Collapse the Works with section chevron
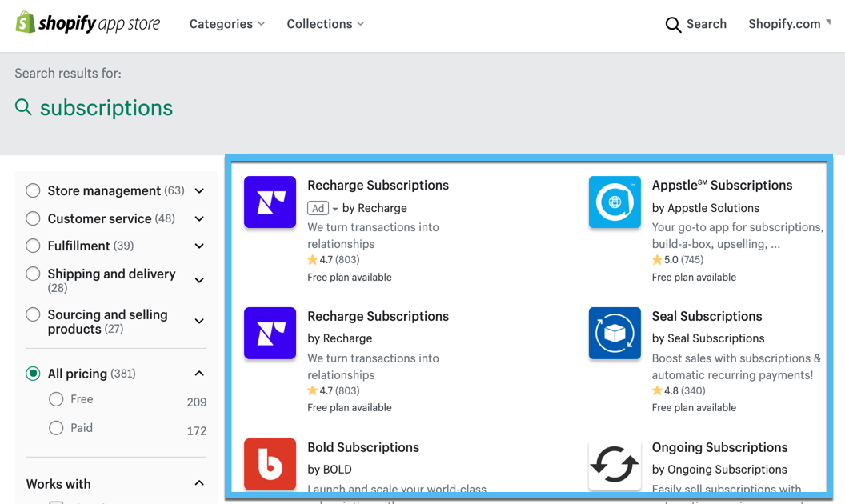845x504 pixels. tap(199, 483)
